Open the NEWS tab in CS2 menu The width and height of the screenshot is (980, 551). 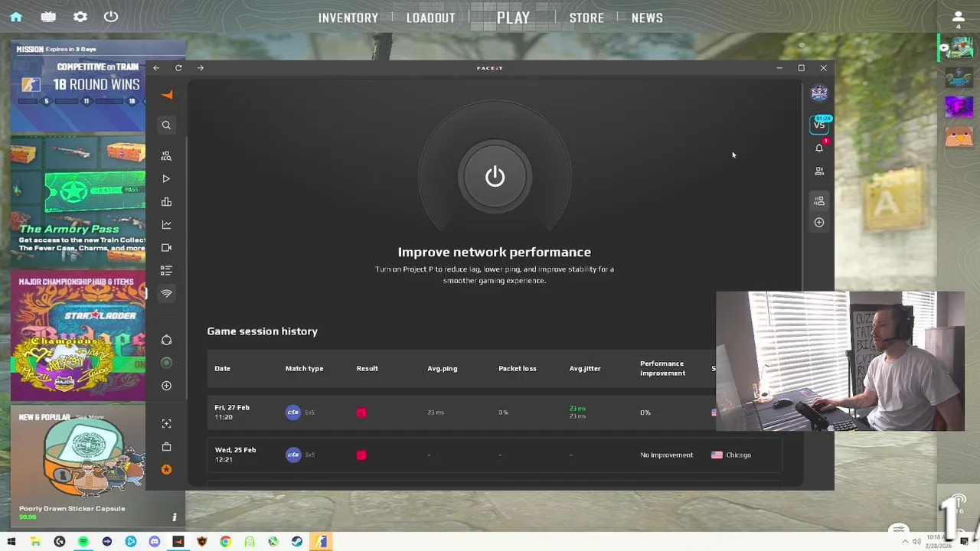(647, 18)
